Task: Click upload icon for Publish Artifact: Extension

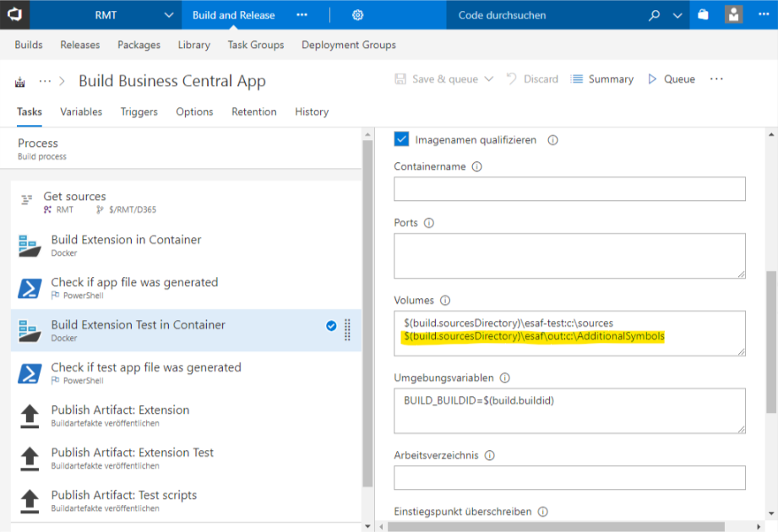Action: [30, 416]
